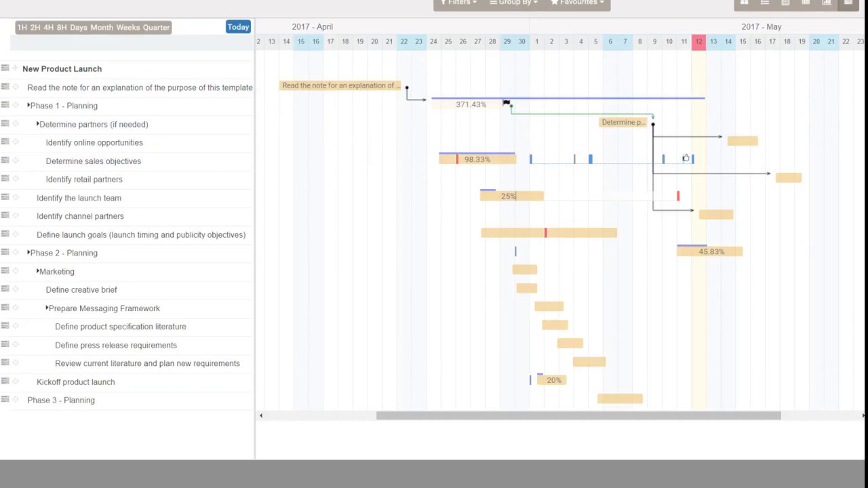Image resolution: width=868 pixels, height=488 pixels.
Task: Click the diamond icon for Define press release requirements
Action: [16, 344]
